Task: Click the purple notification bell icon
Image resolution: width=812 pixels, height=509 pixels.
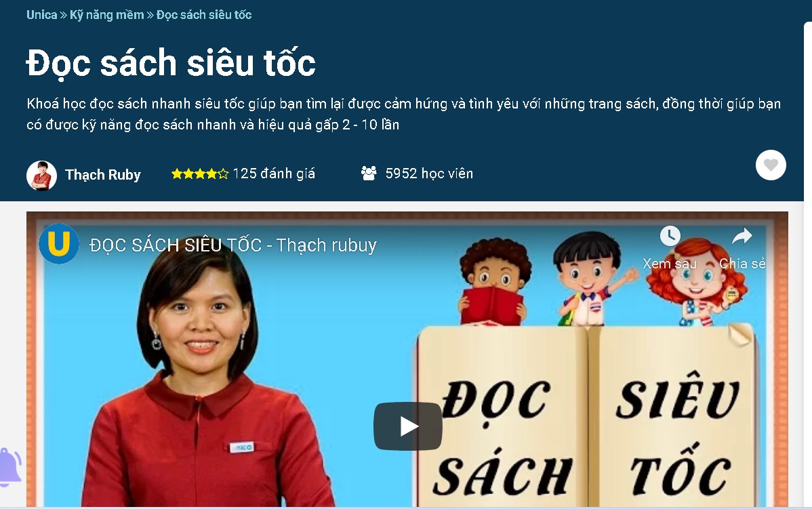Action: (x=10, y=467)
